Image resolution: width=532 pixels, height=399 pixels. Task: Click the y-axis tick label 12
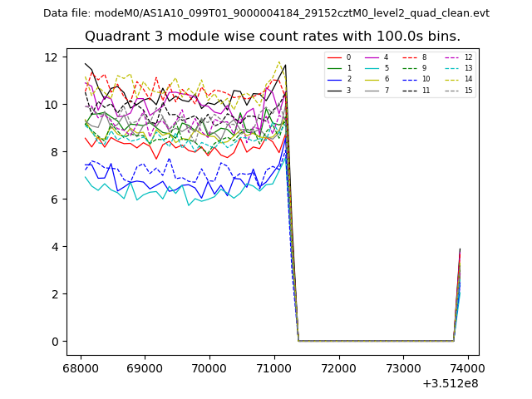tap(50, 57)
